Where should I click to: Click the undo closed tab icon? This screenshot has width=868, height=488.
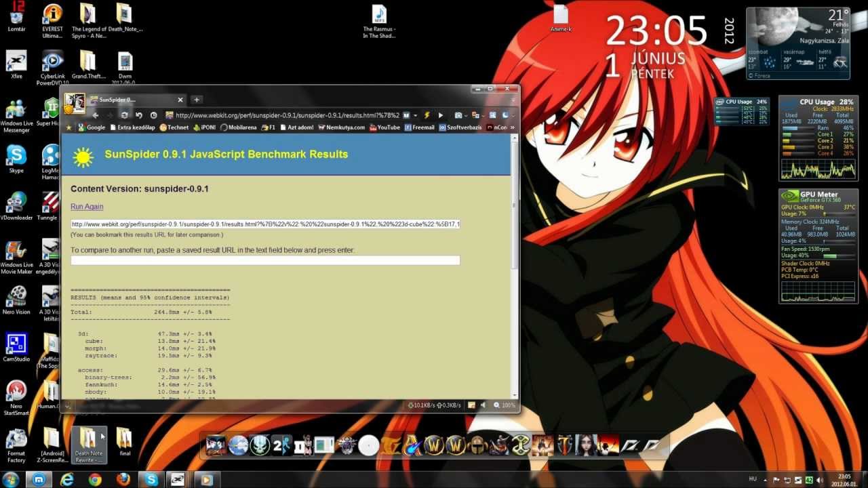(x=139, y=115)
